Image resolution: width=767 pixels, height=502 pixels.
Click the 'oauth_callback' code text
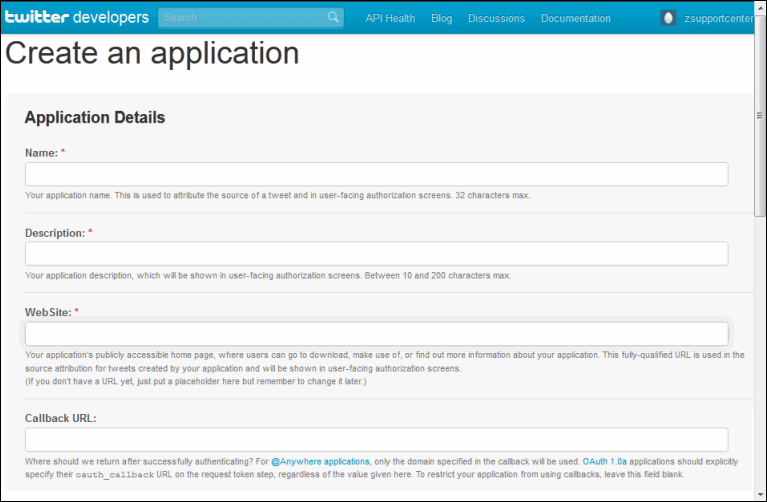click(114, 475)
